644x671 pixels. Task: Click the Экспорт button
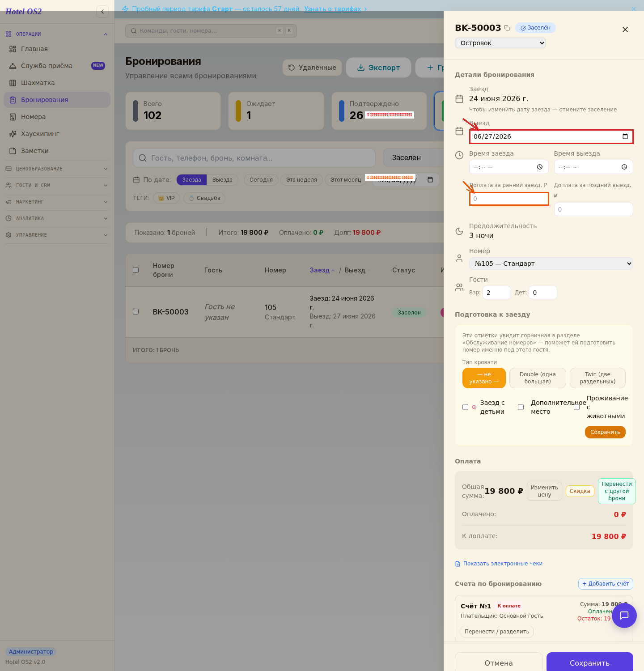click(x=378, y=68)
